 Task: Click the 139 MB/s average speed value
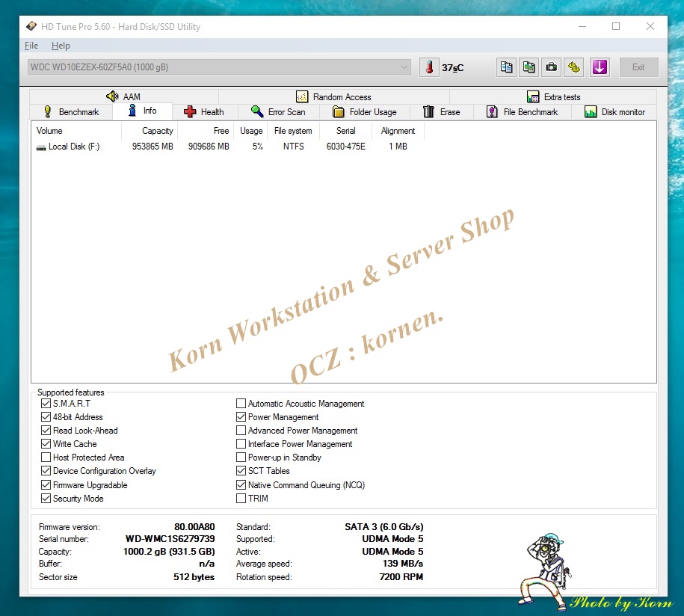point(403,563)
